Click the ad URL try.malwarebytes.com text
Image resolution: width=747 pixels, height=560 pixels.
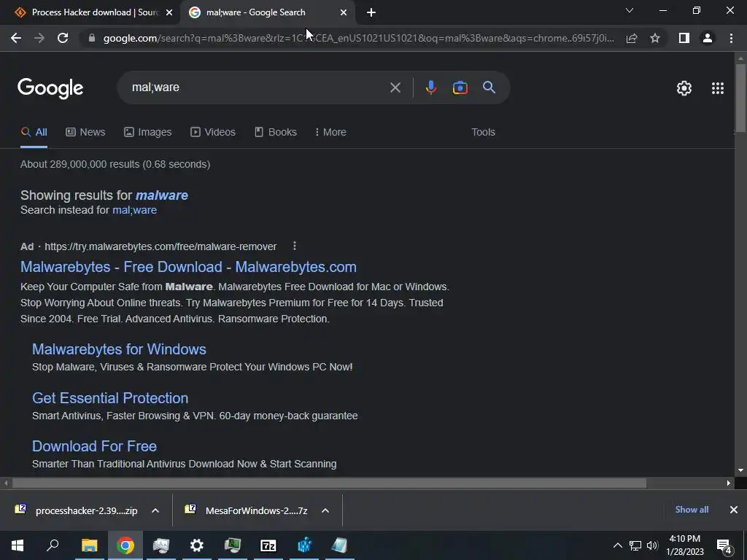coord(160,246)
